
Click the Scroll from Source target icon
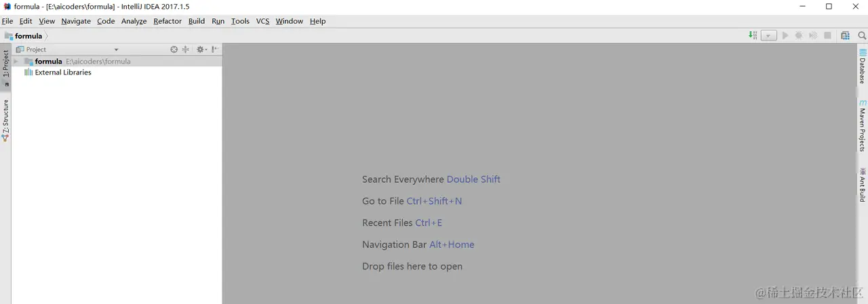[174, 49]
